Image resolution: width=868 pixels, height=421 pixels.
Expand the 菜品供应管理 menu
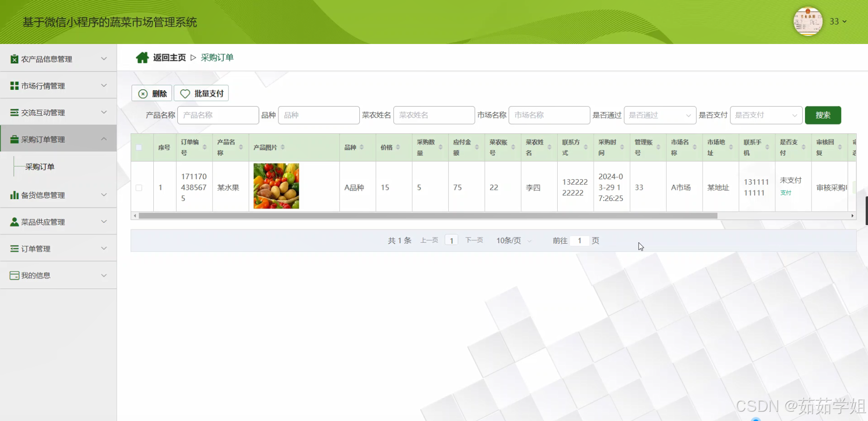point(104,222)
